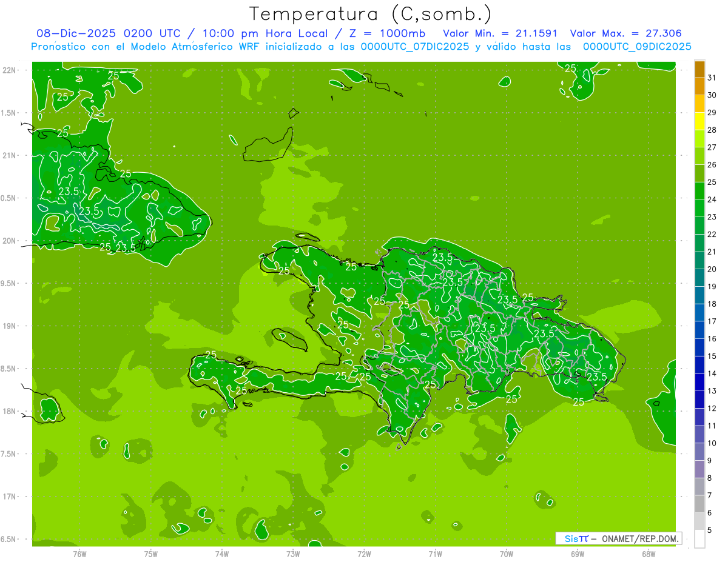Click legend value 15 on color scale
Viewport: 728px width, 562px height.
(x=712, y=356)
